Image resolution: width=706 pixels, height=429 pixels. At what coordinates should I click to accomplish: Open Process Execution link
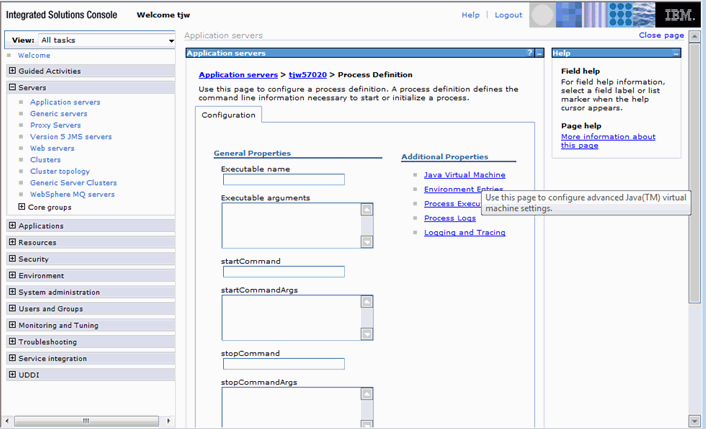(x=453, y=203)
